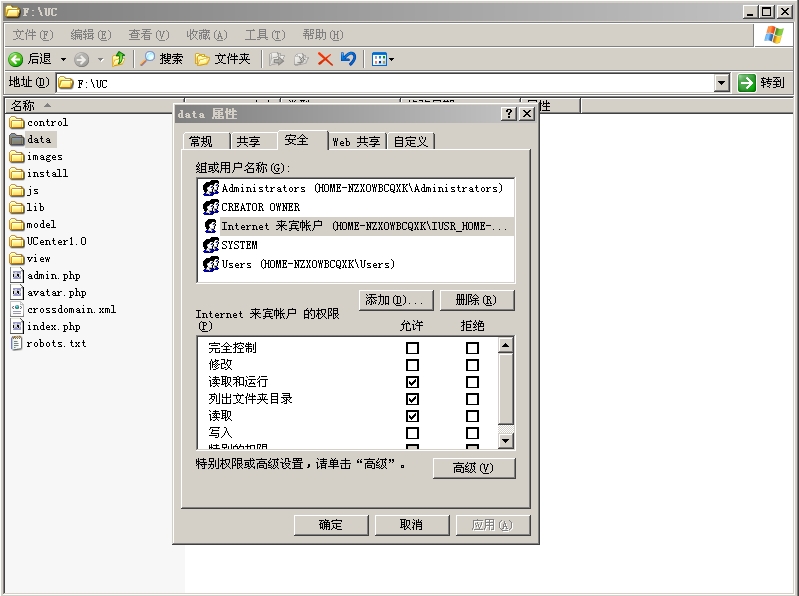Select the data folder
This screenshot has height=596, width=799.
click(x=31, y=139)
